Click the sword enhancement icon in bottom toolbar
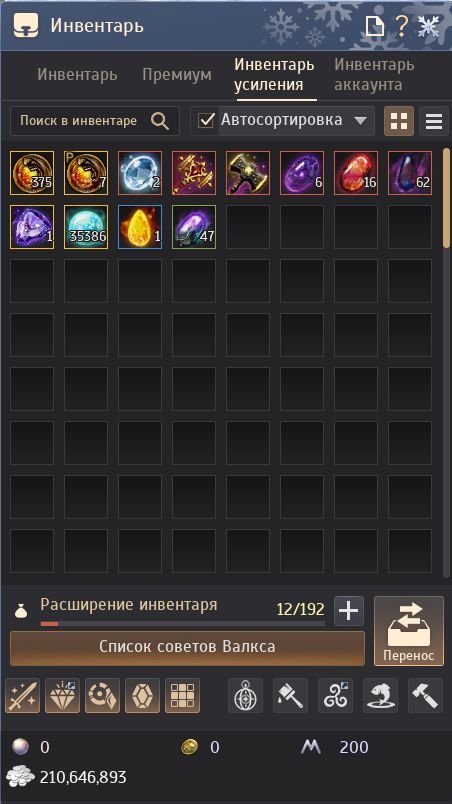The image size is (452, 804). (x=23, y=696)
